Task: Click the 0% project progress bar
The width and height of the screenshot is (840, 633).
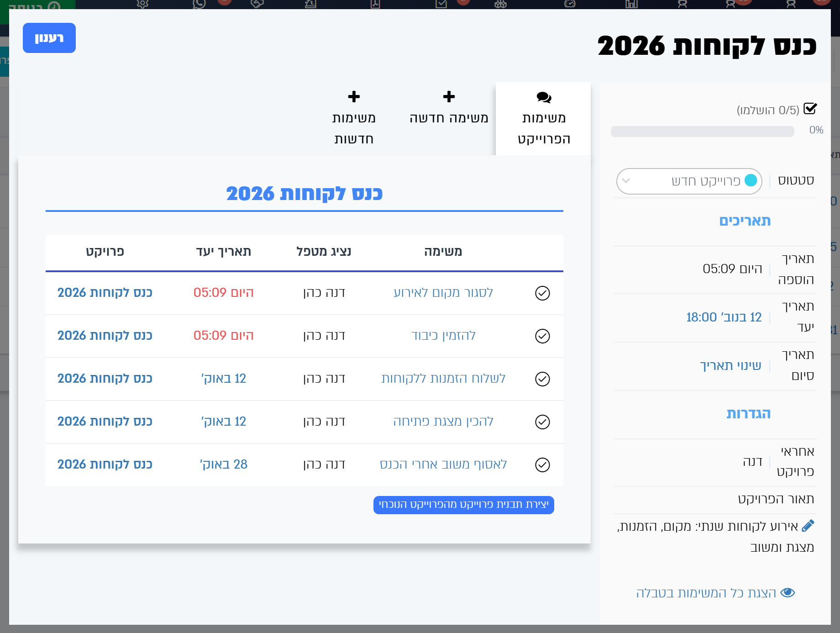Action: point(702,132)
